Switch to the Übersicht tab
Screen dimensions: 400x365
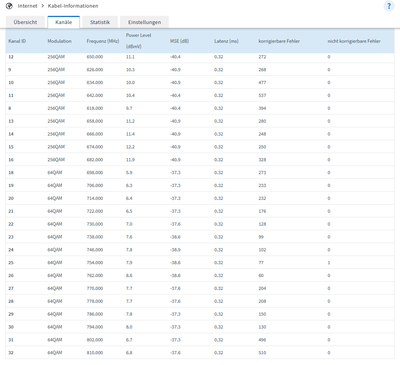click(x=25, y=22)
